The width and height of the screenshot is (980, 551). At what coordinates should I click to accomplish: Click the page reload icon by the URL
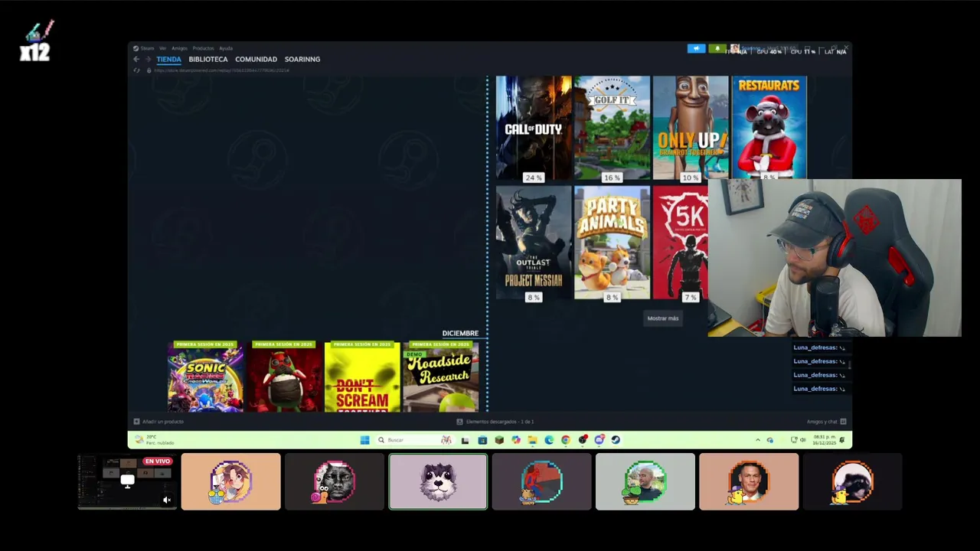click(x=136, y=70)
